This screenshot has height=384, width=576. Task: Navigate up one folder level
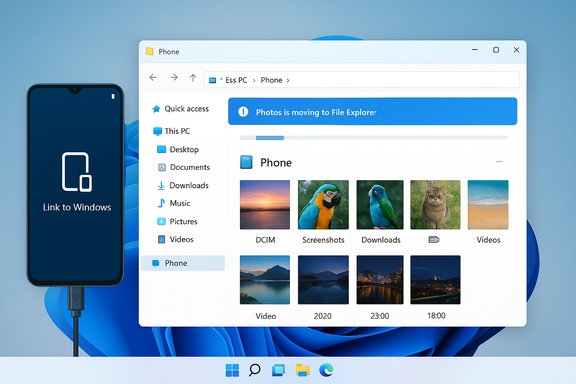tap(193, 78)
